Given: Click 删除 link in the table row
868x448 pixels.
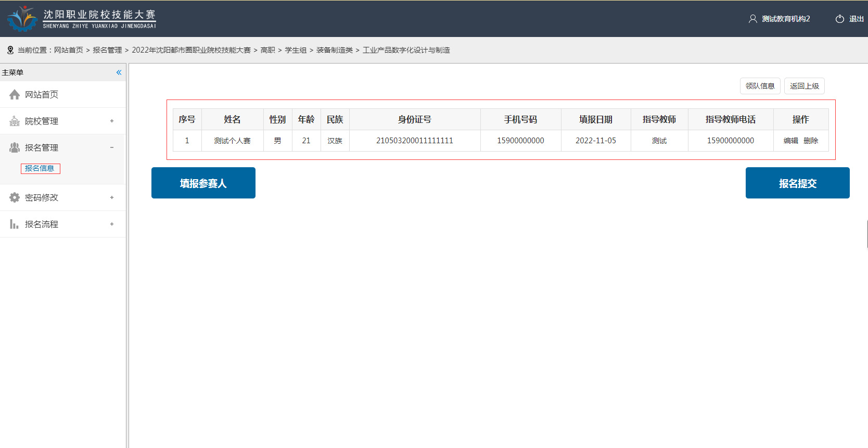Looking at the screenshot, I should 811,141.
